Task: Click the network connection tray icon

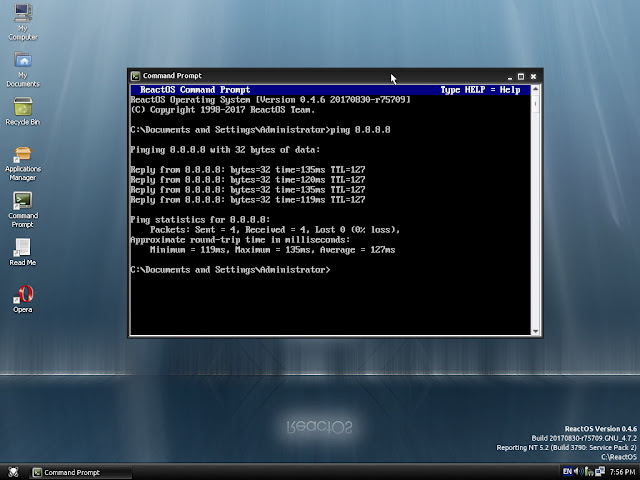Action: (x=600, y=472)
